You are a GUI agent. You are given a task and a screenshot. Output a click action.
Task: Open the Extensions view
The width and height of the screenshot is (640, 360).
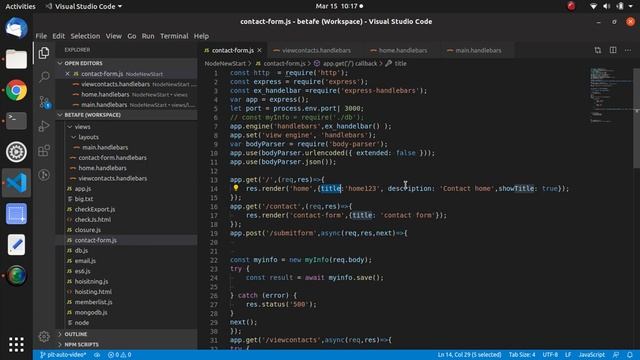click(x=44, y=151)
